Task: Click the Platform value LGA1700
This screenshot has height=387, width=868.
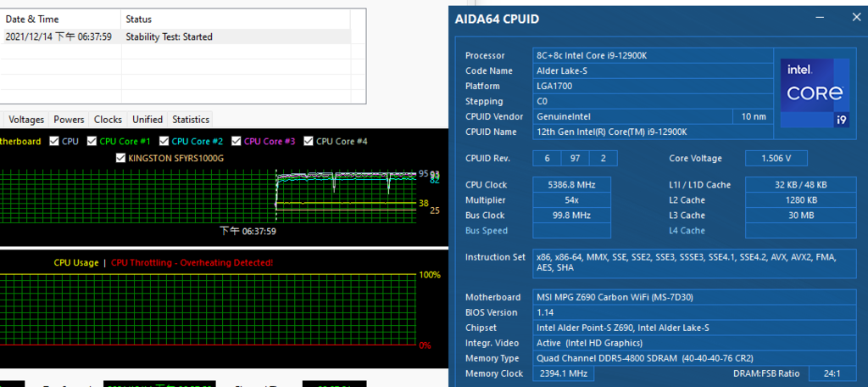Action: [654, 86]
